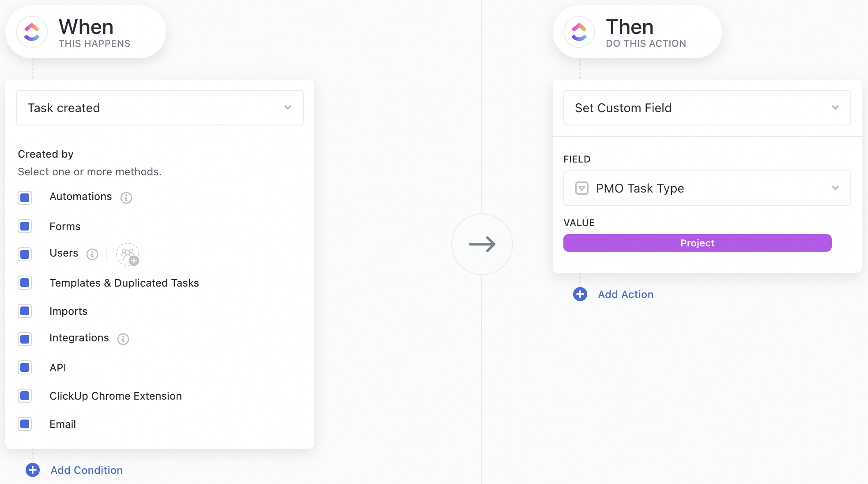868x484 pixels.
Task: Select the purple Project value pill
Action: click(x=697, y=243)
